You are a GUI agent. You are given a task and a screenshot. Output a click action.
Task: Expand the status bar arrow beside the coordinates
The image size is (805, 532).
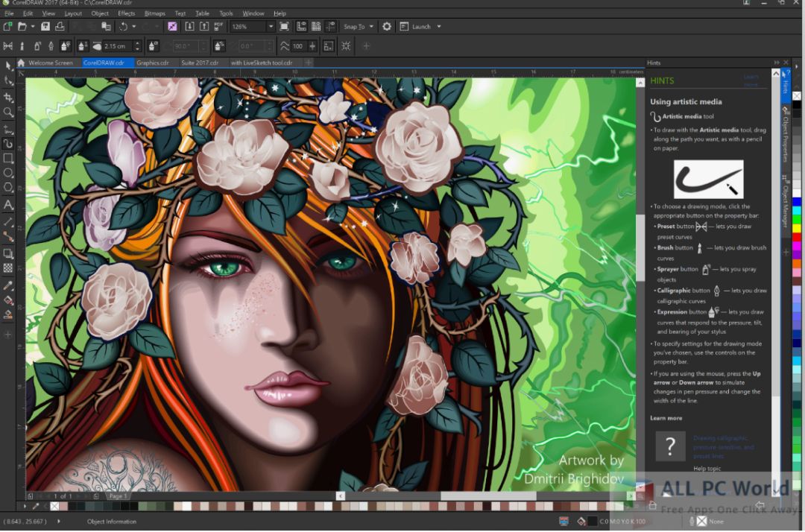[59, 522]
